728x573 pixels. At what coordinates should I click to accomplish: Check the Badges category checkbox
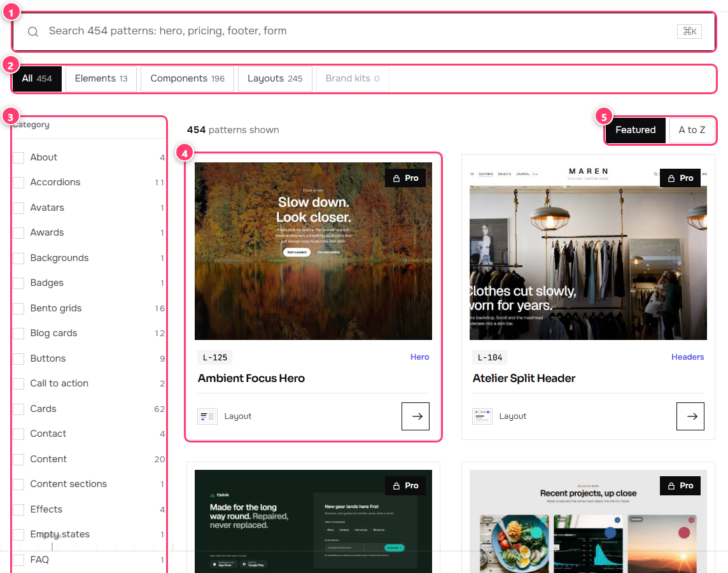18,283
